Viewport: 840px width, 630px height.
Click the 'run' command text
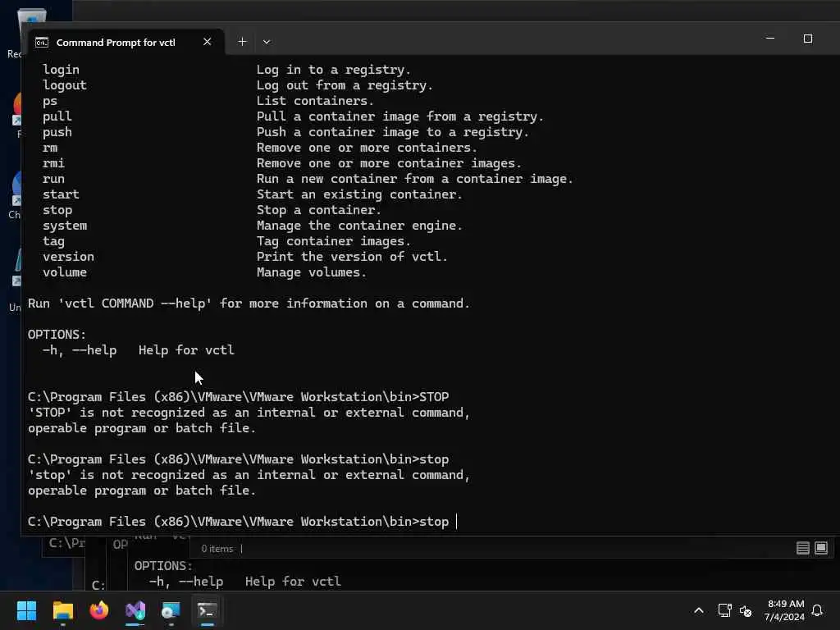click(53, 179)
